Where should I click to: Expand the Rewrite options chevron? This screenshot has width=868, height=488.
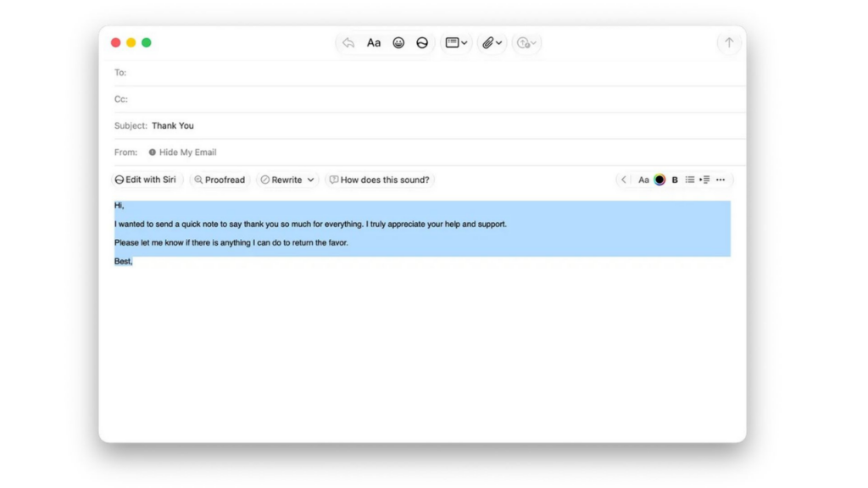click(x=310, y=180)
